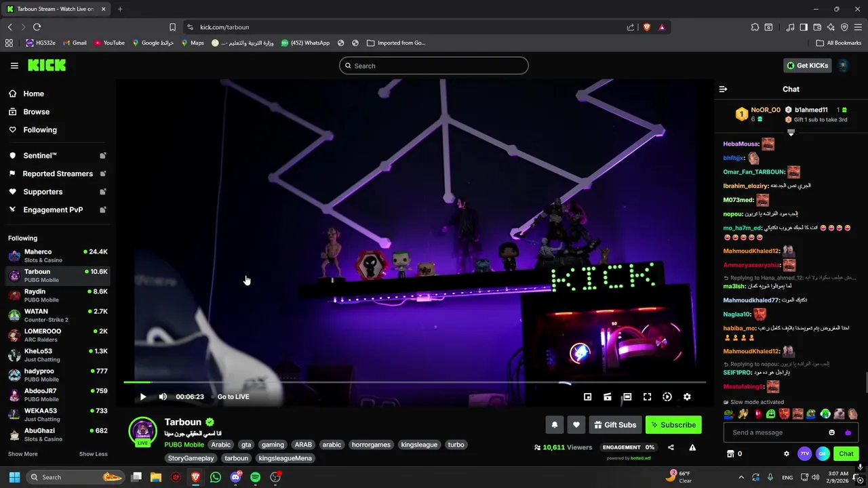The image size is (868, 488).
Task: Play the paused stream video
Action: tap(143, 397)
